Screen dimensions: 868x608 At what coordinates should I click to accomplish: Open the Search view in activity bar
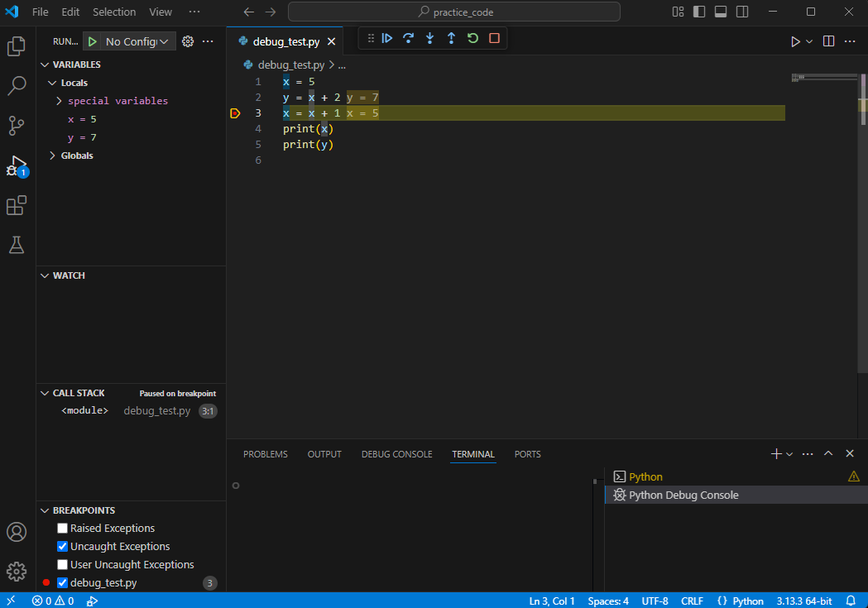pos(17,86)
